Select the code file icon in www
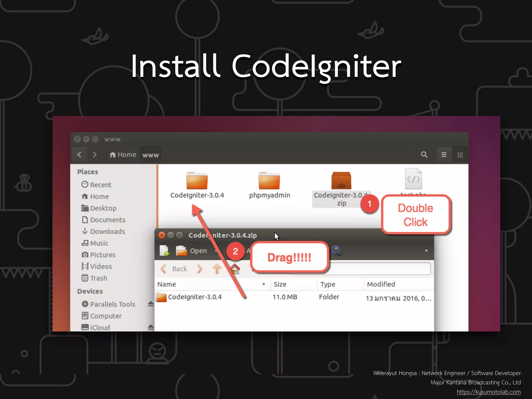The height and width of the screenshot is (399, 532). [x=414, y=179]
